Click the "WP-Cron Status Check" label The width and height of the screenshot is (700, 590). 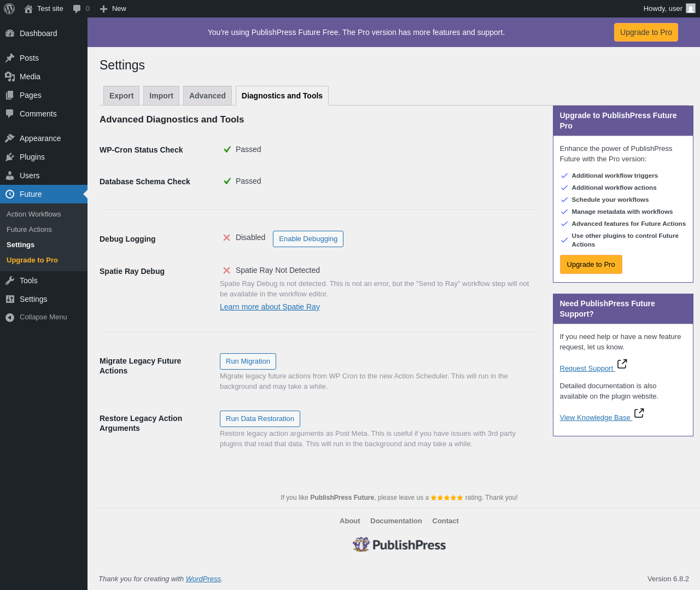(x=141, y=150)
